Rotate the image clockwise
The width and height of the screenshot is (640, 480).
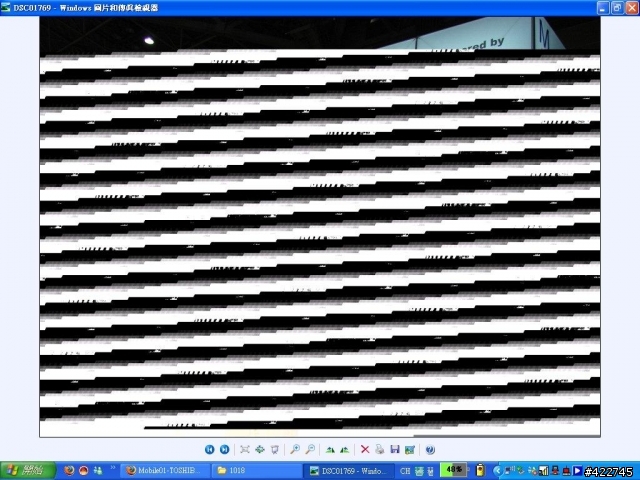330,449
